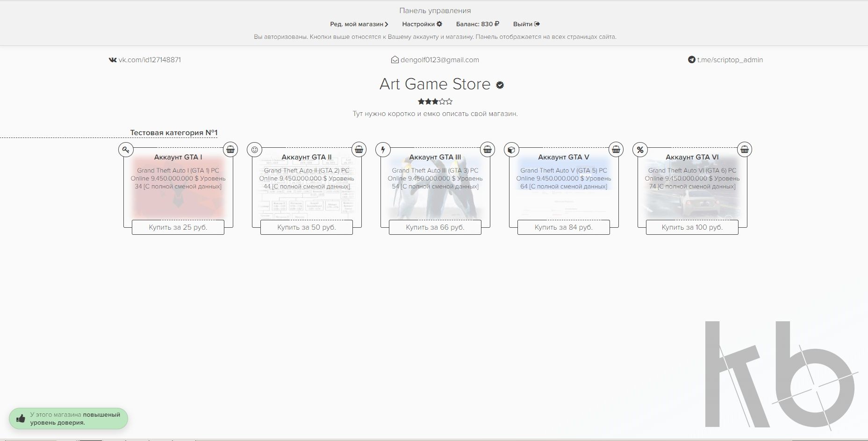868x441 pixels.
Task: Open the t.me/scriptop_admin Telegram link
Action: [725, 60]
